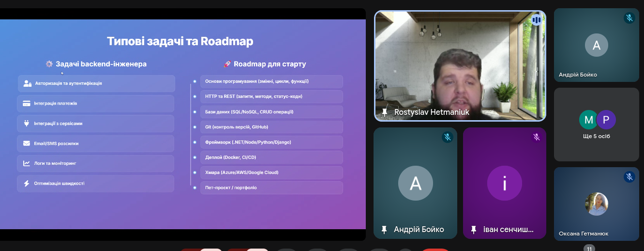Image resolution: width=644 pixels, height=251 pixels.
Task: Click the pin icon on Андрій Бойко's tile
Action: point(384,230)
